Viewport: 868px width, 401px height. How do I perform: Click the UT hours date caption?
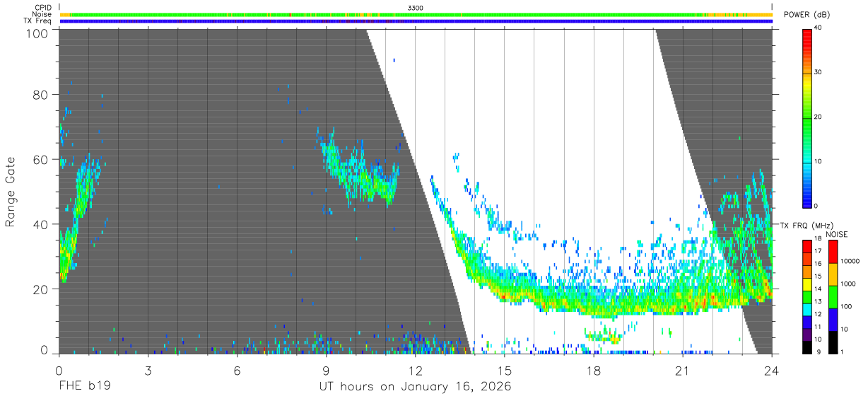click(415, 386)
